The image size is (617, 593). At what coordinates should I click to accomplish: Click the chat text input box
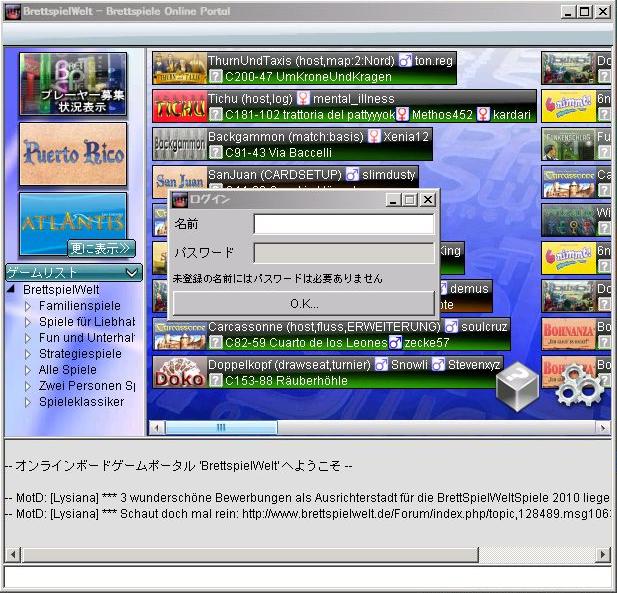(x=308, y=578)
